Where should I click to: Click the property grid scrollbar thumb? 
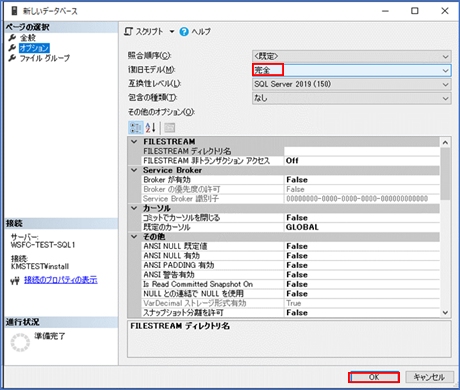point(445,174)
